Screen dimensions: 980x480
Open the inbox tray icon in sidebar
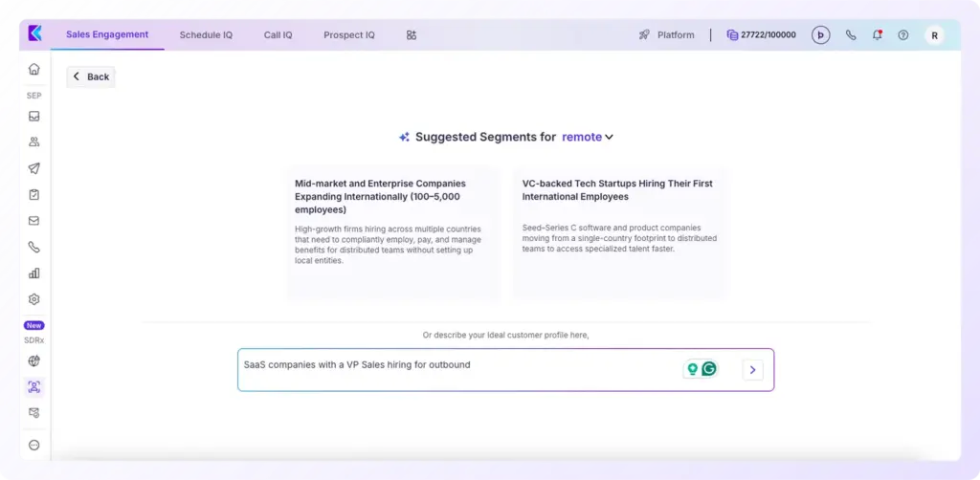[34, 117]
